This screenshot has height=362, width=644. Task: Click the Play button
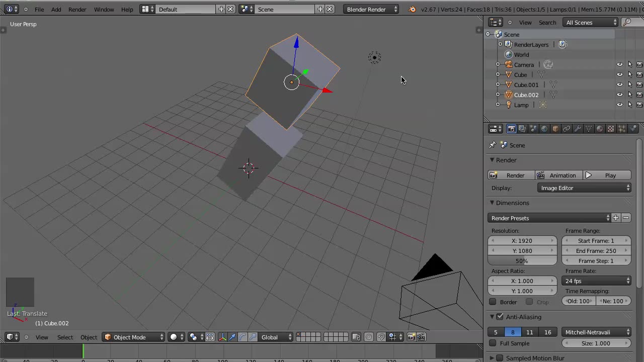click(606, 175)
